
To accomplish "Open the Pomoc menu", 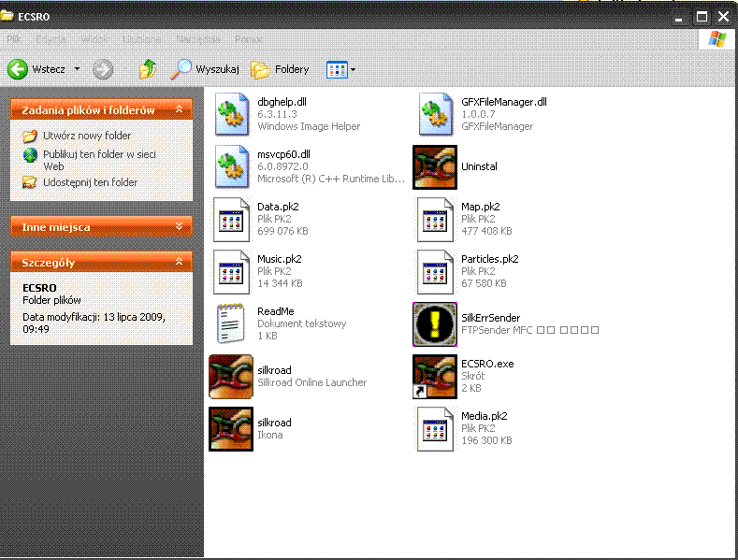I will (x=249, y=39).
